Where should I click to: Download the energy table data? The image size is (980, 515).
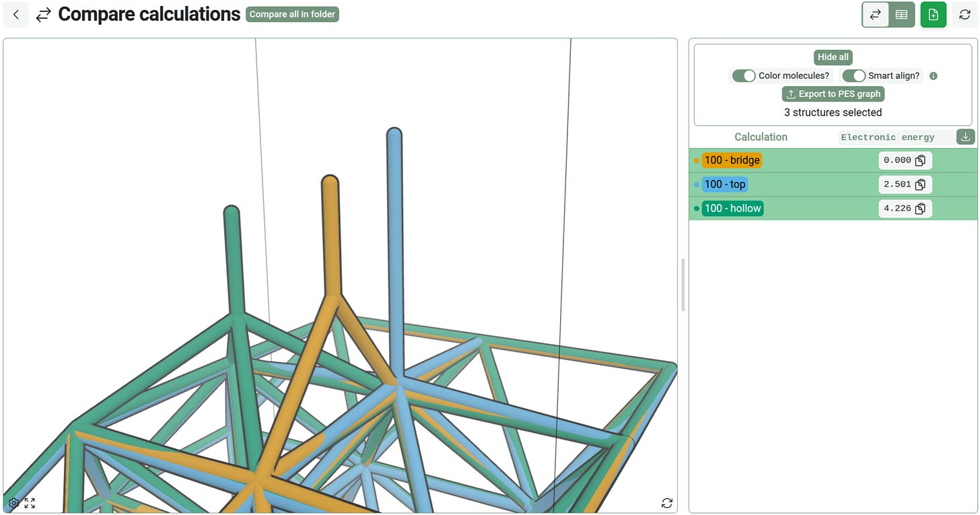965,137
